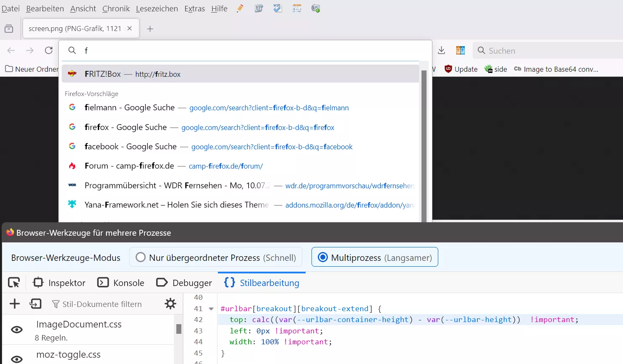The image size is (623, 364).
Task: Select Nur übergeordneter Prozess radio option
Action: 141,257
